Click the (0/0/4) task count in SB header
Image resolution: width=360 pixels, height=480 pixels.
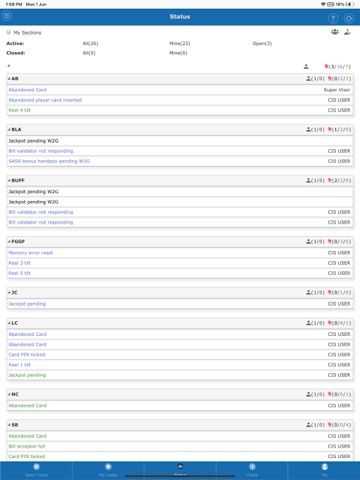coord(341,425)
